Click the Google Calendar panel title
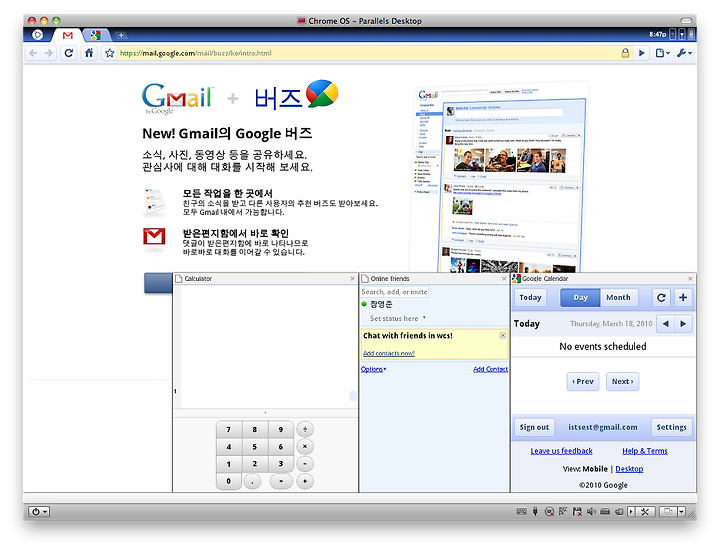Screen dimensions: 720x552 click(545, 279)
